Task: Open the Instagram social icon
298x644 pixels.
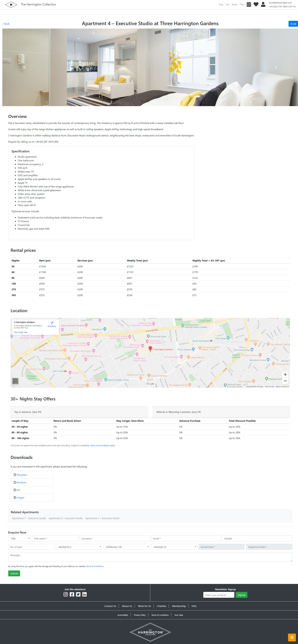Action: click(x=65, y=594)
